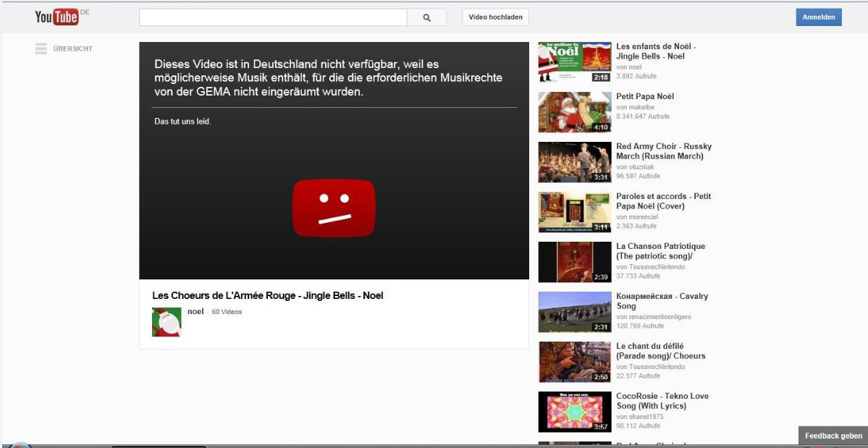This screenshot has width=868, height=448.
Task: Click uploader von makelbe
Action: click(x=635, y=106)
